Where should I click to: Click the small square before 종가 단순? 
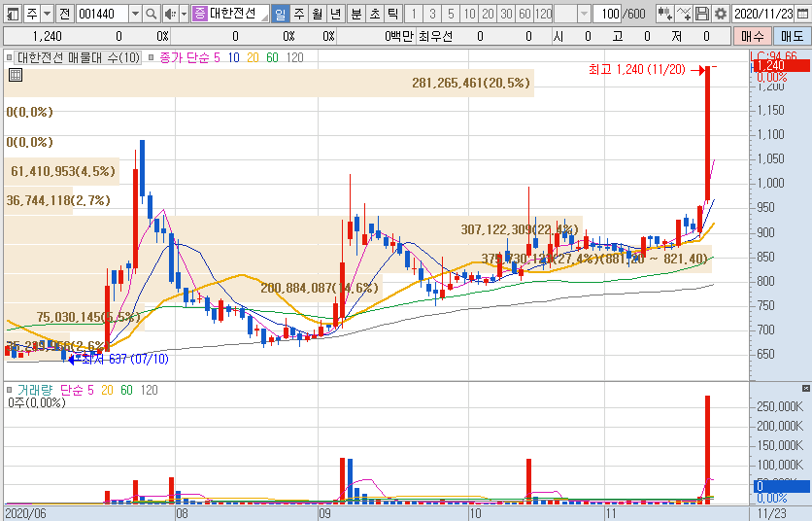pos(152,57)
